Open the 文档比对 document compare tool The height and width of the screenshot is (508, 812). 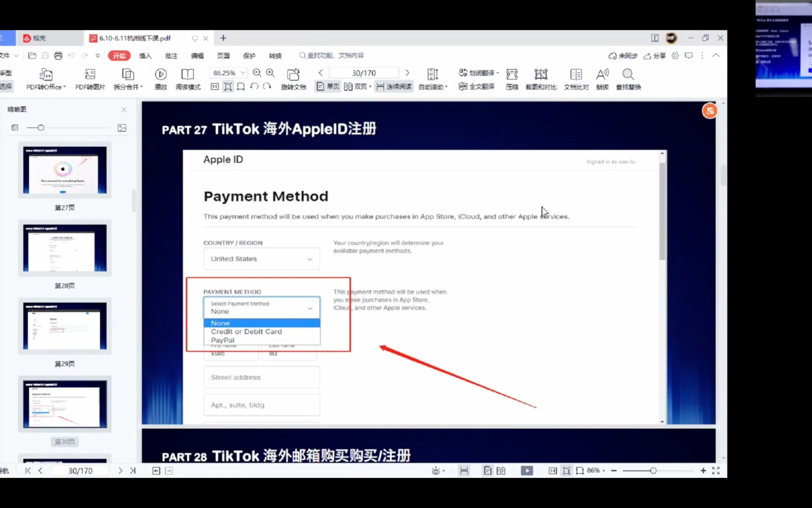tap(576, 80)
